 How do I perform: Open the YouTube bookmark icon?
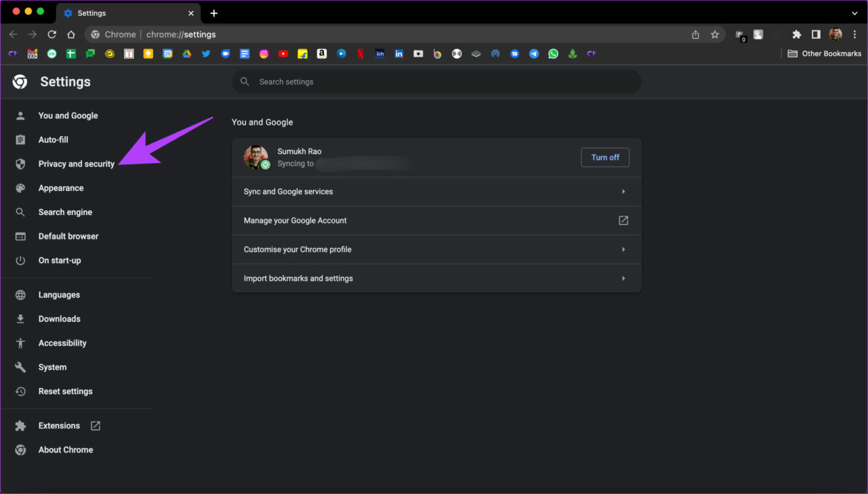(x=283, y=53)
